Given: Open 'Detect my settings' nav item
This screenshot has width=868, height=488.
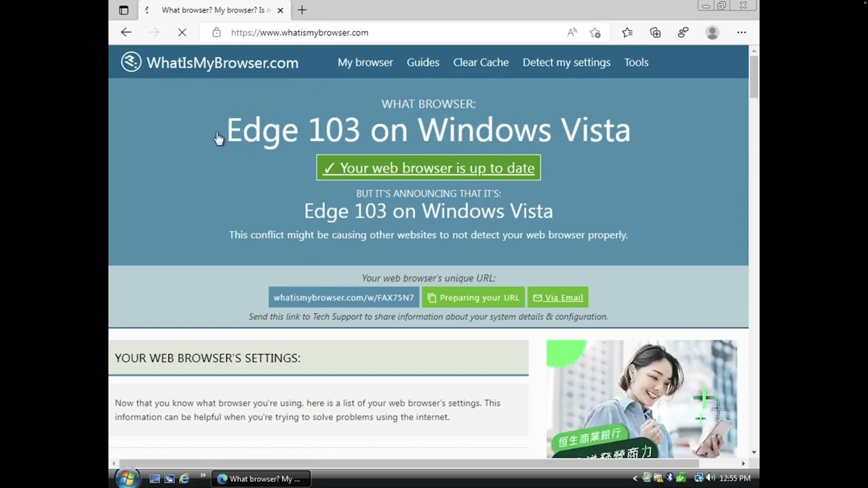Looking at the screenshot, I should (x=566, y=62).
